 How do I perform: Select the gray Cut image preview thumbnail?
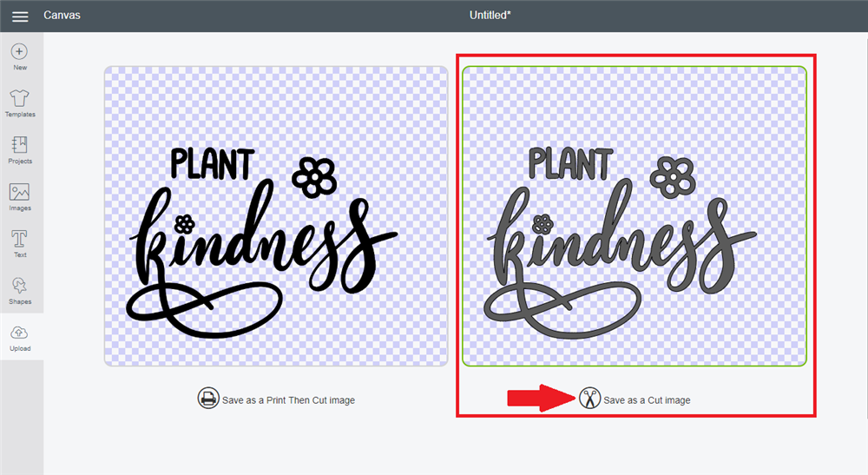[x=635, y=216]
